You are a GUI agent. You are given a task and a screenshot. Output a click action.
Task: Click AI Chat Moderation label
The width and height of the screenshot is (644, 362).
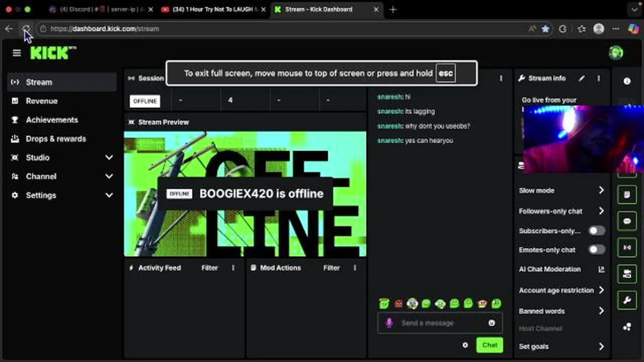[549, 269]
